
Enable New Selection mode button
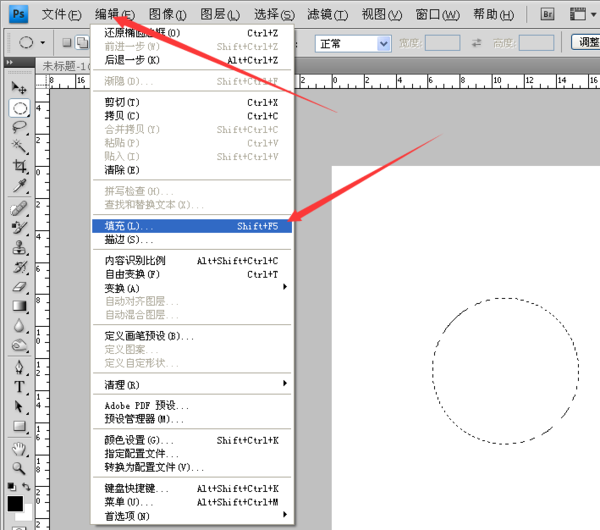[x=67, y=42]
